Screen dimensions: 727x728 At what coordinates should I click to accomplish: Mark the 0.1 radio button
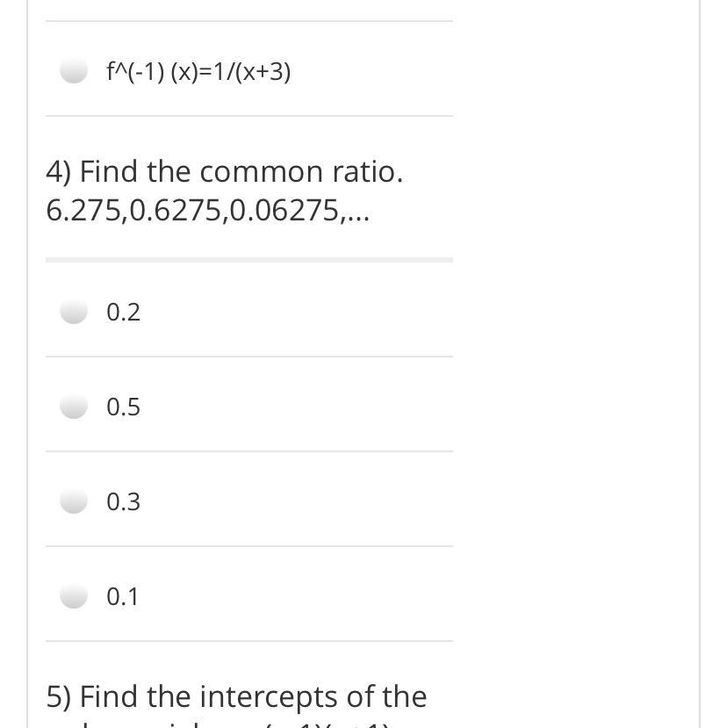click(74, 596)
